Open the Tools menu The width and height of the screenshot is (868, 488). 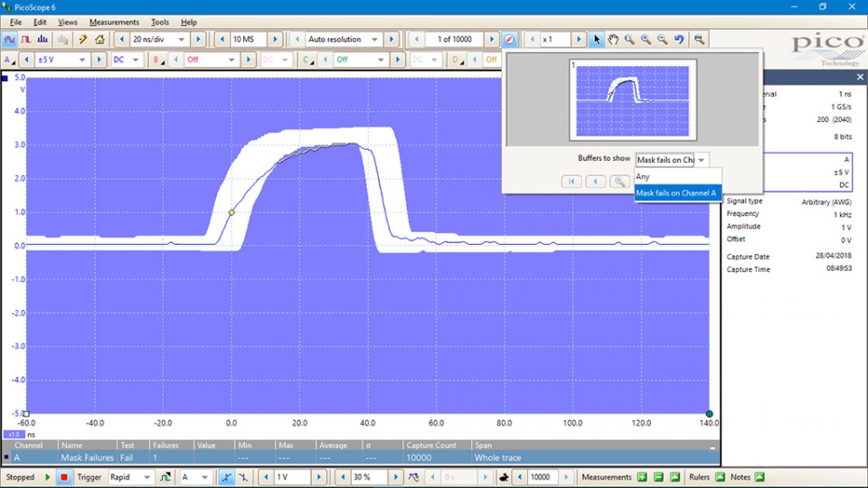[160, 22]
